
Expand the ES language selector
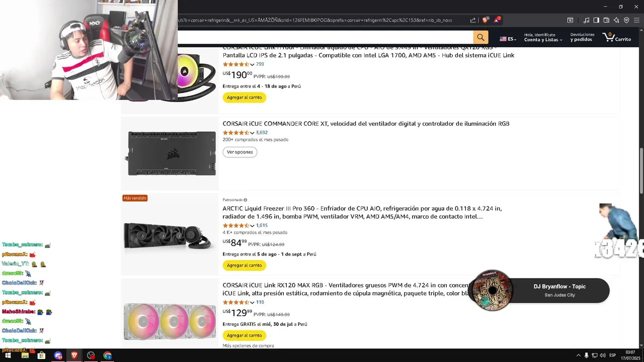click(508, 39)
